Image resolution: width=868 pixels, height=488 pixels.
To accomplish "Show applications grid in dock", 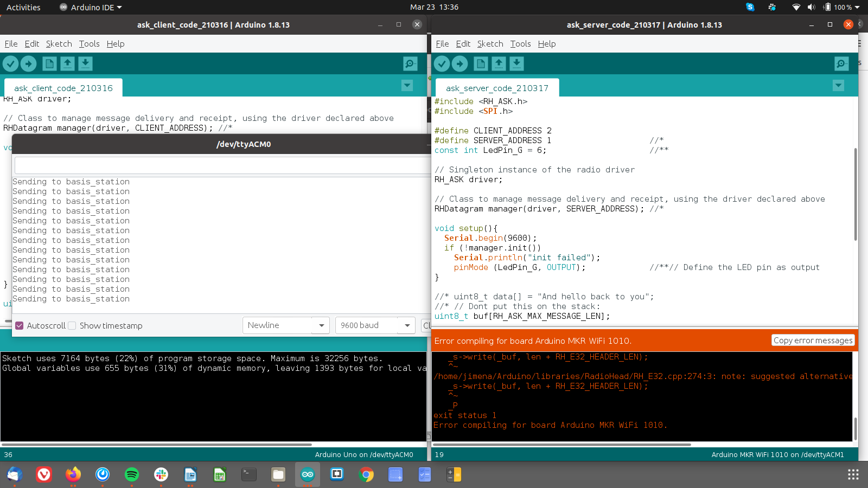I will coord(853,475).
